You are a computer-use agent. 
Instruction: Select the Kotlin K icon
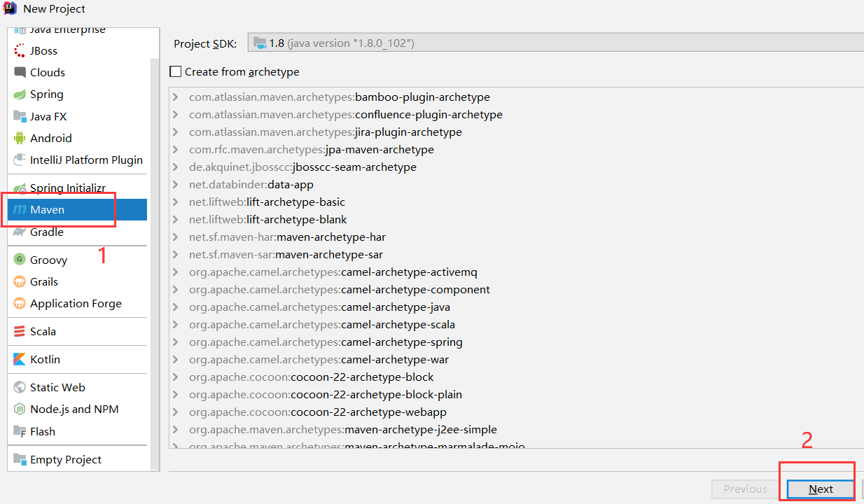[20, 359]
